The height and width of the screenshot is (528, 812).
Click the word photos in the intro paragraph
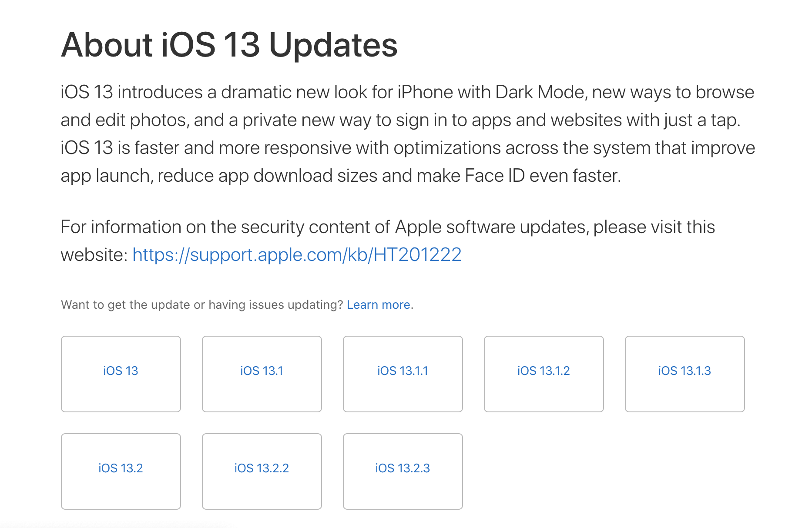[x=159, y=120]
